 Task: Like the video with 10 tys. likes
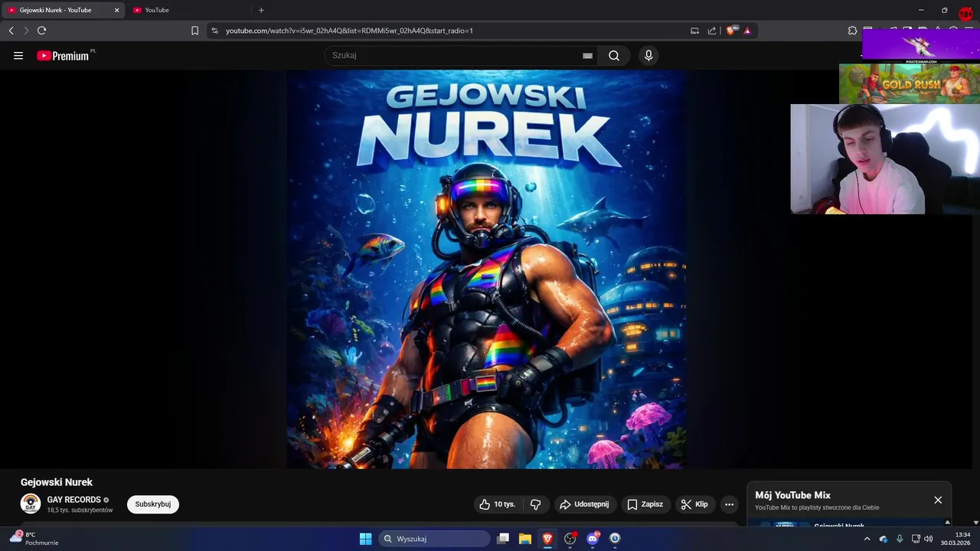click(x=498, y=504)
